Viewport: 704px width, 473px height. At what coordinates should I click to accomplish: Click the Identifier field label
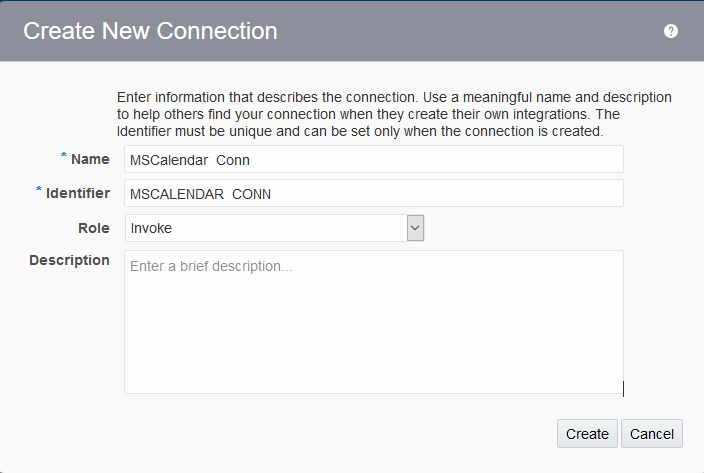[78, 193]
